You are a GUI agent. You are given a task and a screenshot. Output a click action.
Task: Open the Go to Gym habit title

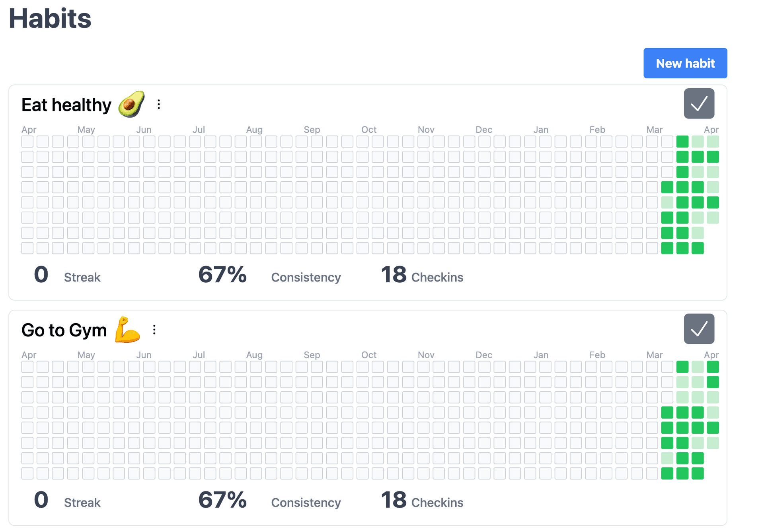(x=64, y=330)
